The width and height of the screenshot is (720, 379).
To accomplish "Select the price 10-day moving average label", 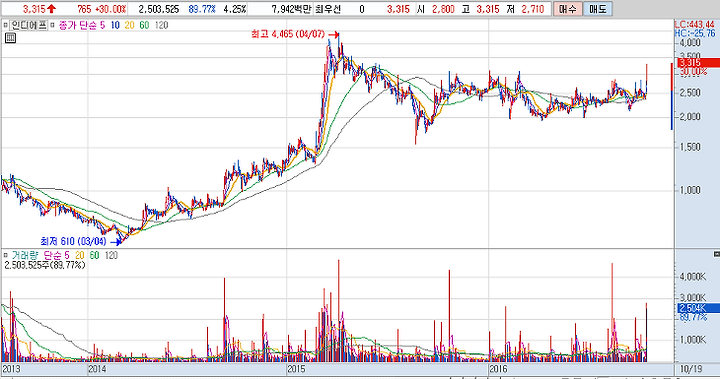I will tap(115, 25).
